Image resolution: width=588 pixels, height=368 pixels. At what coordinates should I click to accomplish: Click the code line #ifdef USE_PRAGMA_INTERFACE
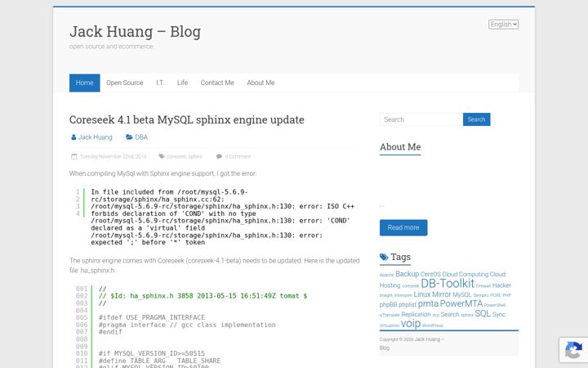(x=152, y=317)
